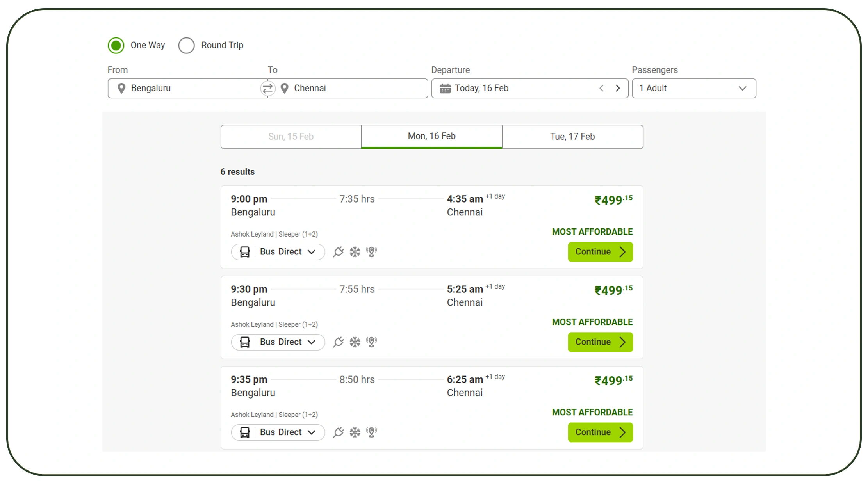
Task: Click the location pin beside Chennai
Action: pyautogui.click(x=284, y=88)
